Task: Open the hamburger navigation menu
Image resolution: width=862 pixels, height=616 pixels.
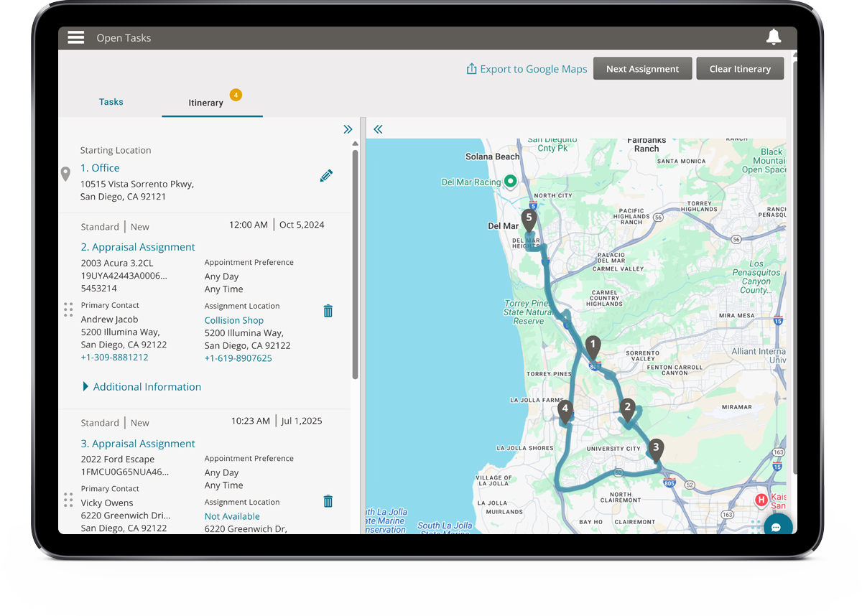Action: pos(75,37)
